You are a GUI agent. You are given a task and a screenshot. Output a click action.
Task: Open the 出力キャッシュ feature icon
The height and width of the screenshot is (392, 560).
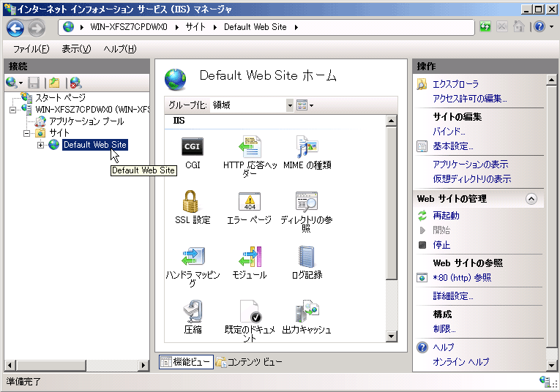coord(306,312)
